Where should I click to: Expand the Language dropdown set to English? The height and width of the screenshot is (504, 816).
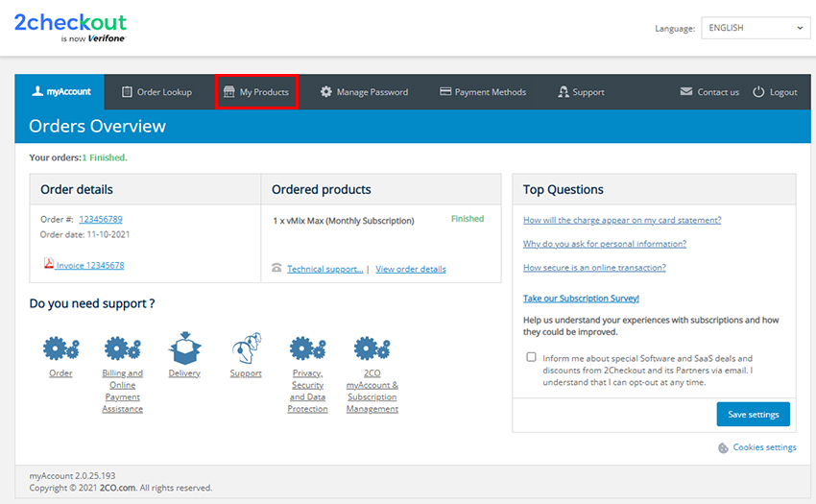click(x=756, y=28)
